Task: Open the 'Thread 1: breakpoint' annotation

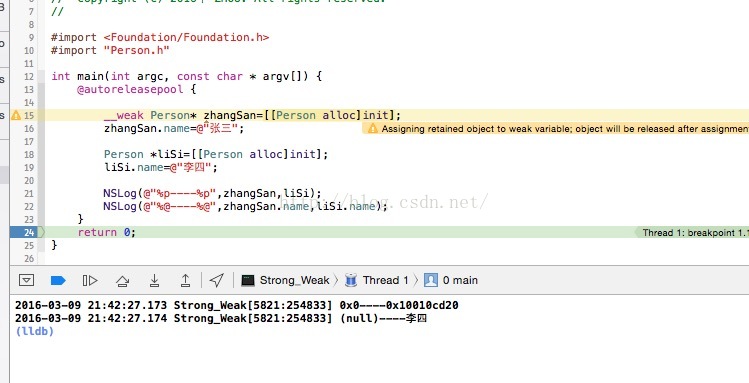Action: pos(692,233)
